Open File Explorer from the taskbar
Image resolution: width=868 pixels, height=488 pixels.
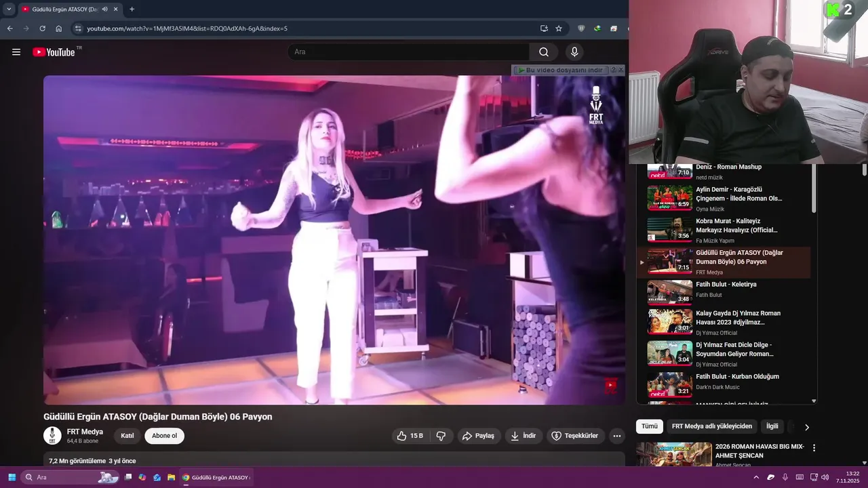coord(172,477)
